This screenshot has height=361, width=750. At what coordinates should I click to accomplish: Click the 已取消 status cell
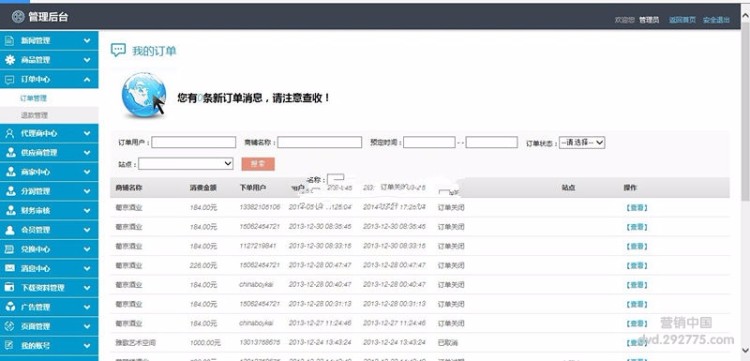[x=448, y=343]
